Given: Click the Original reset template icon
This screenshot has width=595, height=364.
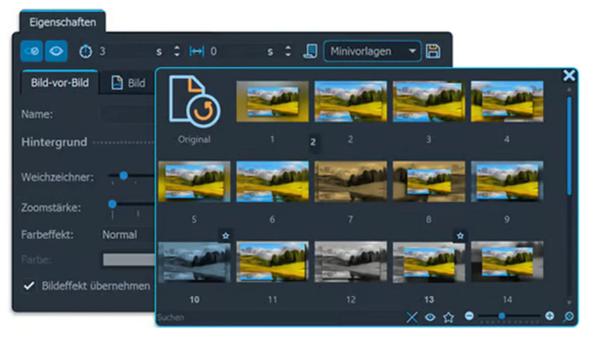Looking at the screenshot, I should click(x=194, y=101).
